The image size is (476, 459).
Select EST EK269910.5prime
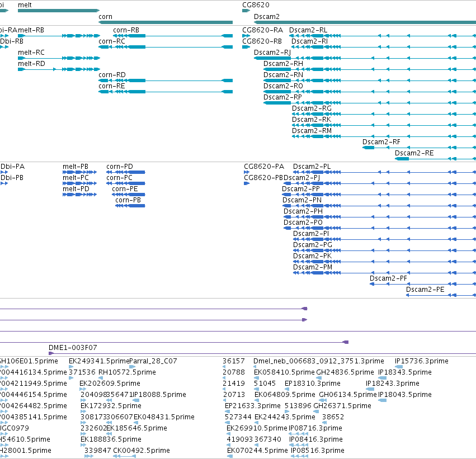coord(228,433)
